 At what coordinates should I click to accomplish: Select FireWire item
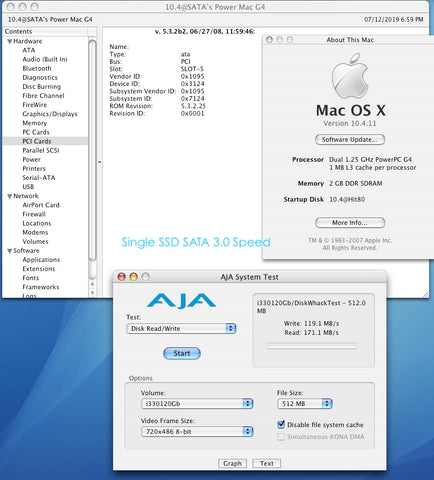tap(35, 105)
